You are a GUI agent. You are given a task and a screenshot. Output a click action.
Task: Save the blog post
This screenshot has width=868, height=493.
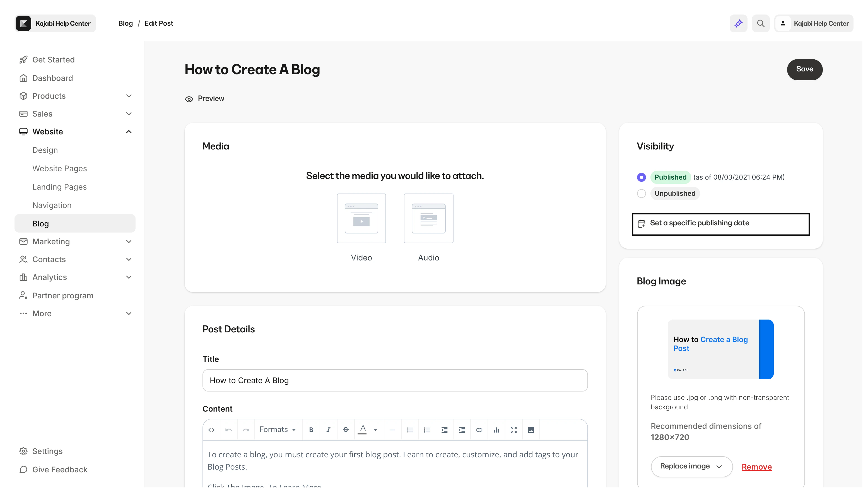point(805,69)
